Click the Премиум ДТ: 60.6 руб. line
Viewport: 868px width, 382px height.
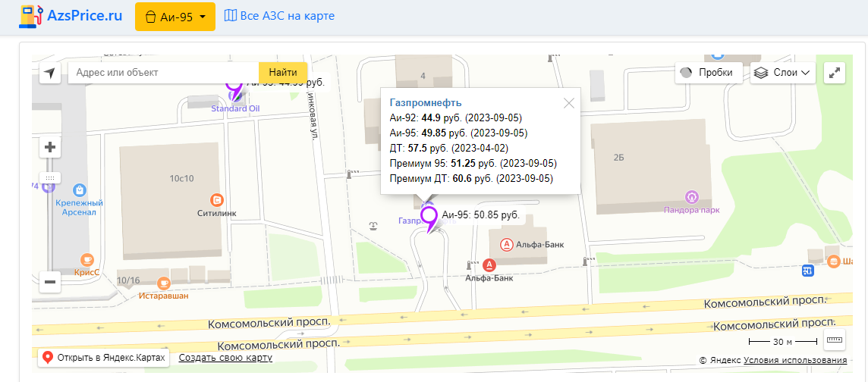(471, 179)
